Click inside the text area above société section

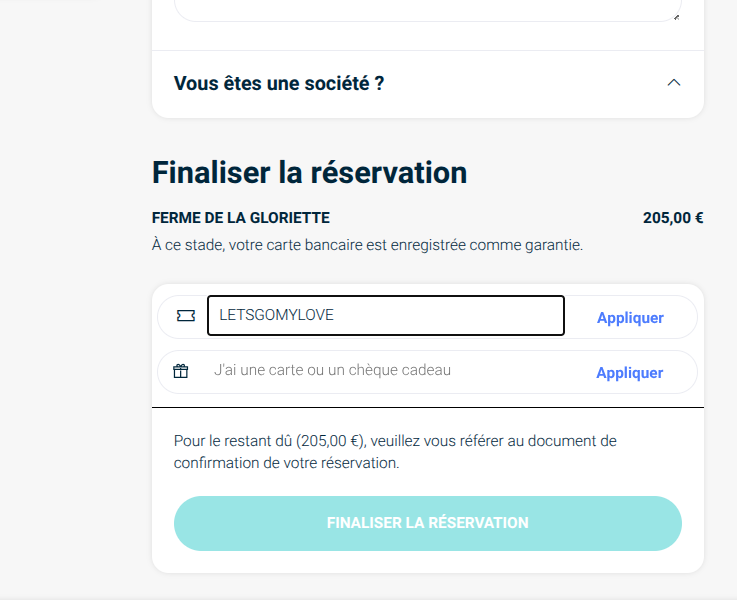coord(427,10)
